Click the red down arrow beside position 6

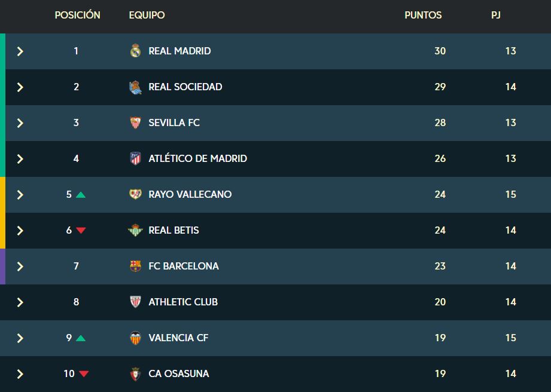click(x=81, y=230)
